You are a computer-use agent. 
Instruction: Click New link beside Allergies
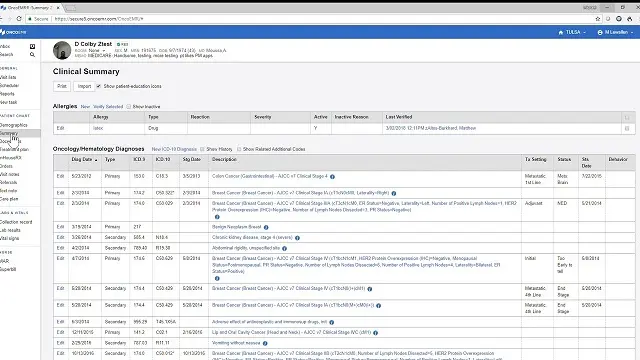point(85,107)
